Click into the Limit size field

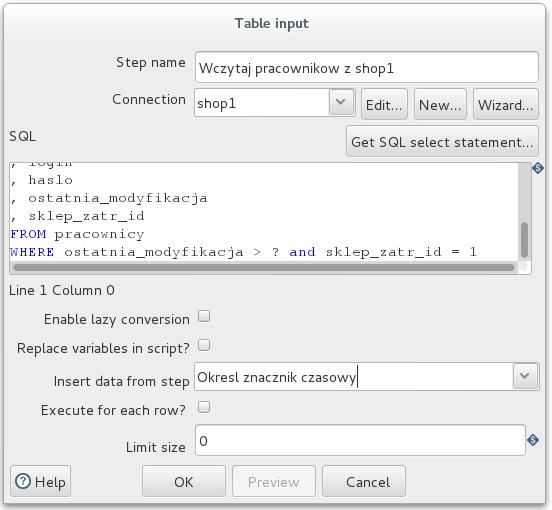tap(360, 440)
